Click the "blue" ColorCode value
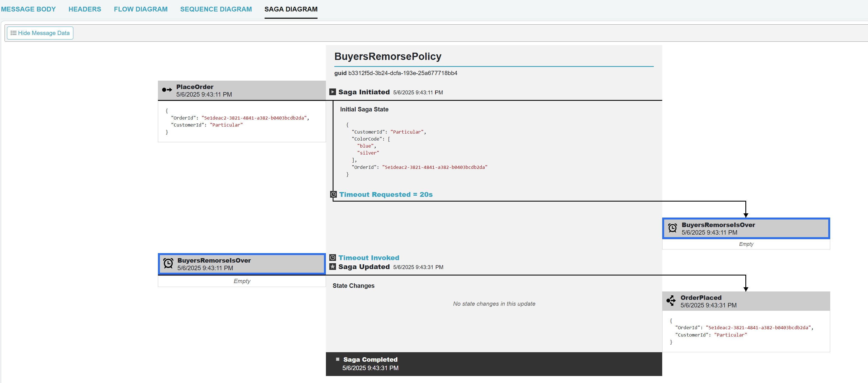The width and height of the screenshot is (868, 383). click(x=365, y=146)
